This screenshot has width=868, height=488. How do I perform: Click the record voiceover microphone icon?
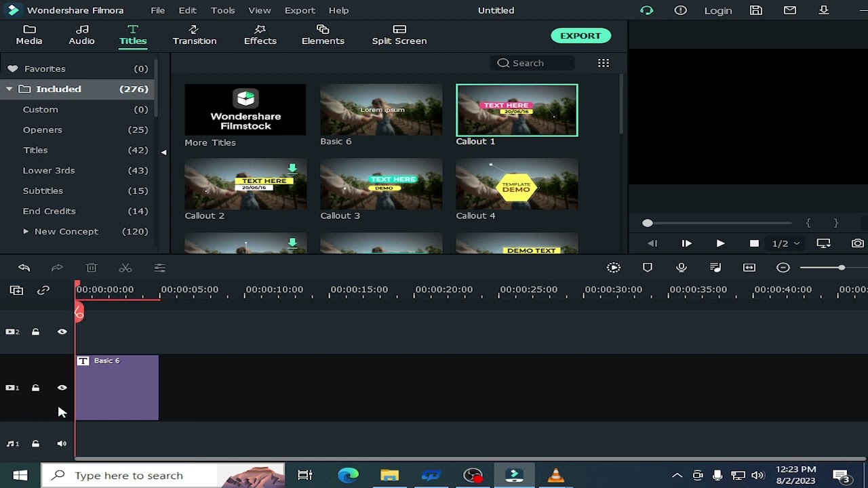[682, 268]
